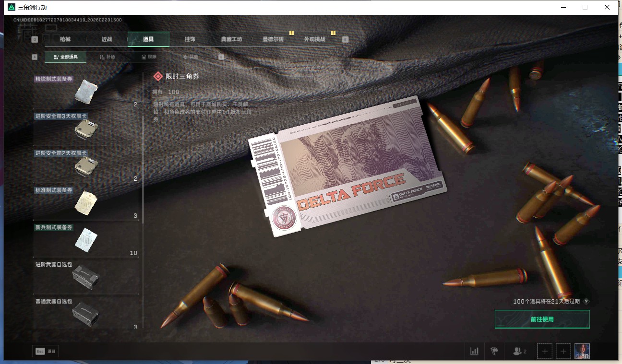Click the first empty squad slot plus
This screenshot has height=364, width=622.
[545, 351]
